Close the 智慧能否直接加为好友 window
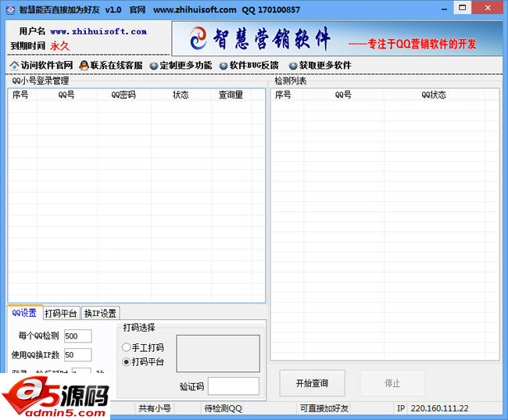Image resolution: width=508 pixels, height=420 pixels. point(488,8)
